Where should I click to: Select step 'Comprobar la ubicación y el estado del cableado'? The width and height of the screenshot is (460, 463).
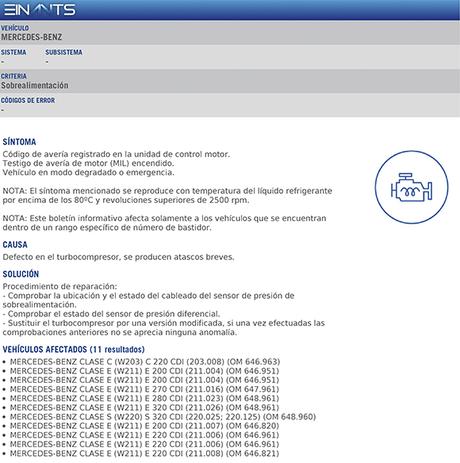[148, 300]
